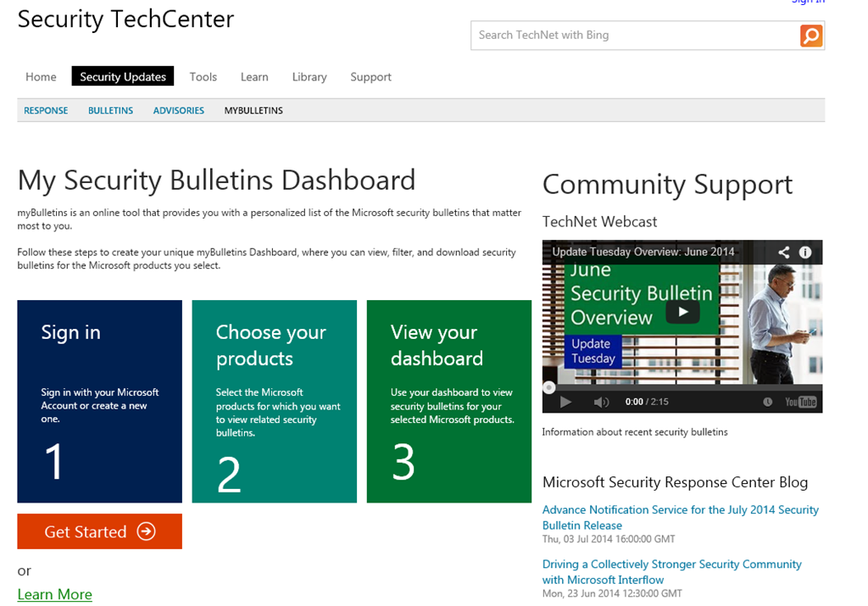The height and width of the screenshot is (606, 868).
Task: Select the Security Updates tab
Action: point(123,77)
